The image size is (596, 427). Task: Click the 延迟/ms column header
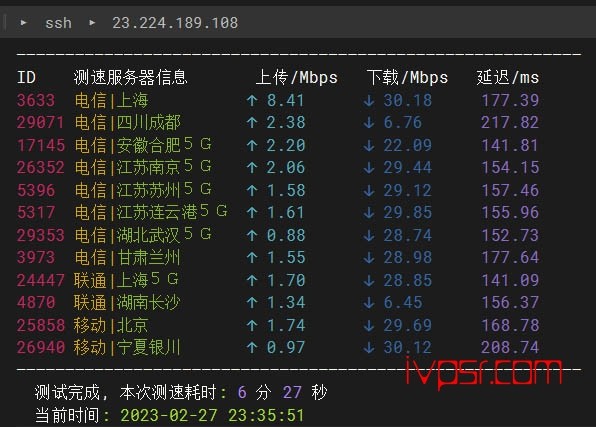tap(508, 78)
